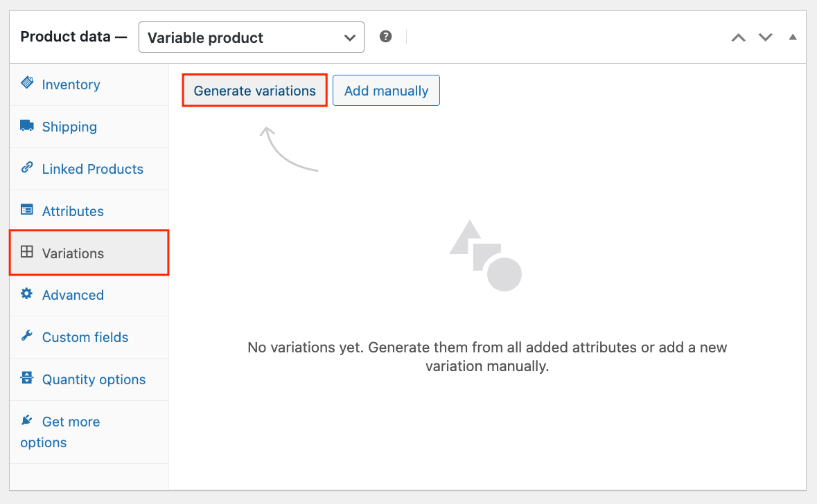The image size is (817, 504).
Task: Collapse the Product data panel triangle
Action: pyautogui.click(x=793, y=37)
